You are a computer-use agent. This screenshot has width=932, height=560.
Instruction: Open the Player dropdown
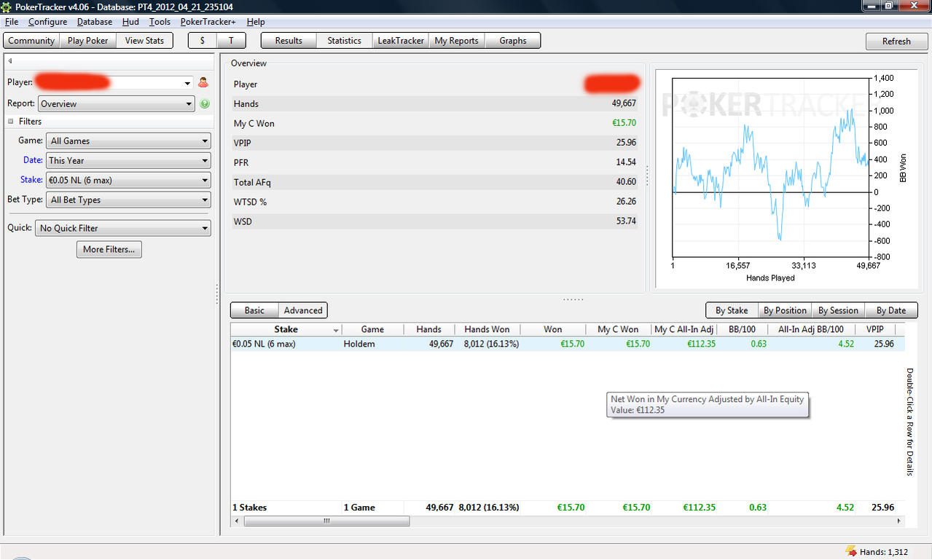pyautogui.click(x=188, y=83)
